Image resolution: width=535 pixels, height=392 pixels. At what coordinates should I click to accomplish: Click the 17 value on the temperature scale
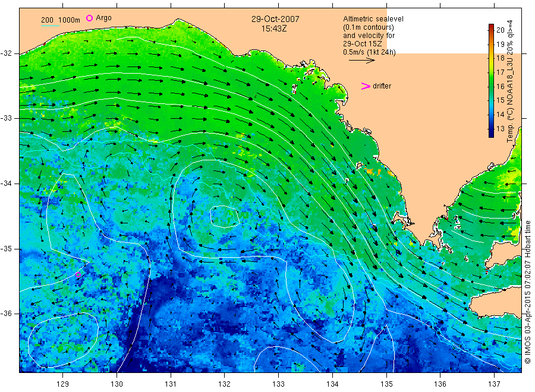pyautogui.click(x=500, y=72)
